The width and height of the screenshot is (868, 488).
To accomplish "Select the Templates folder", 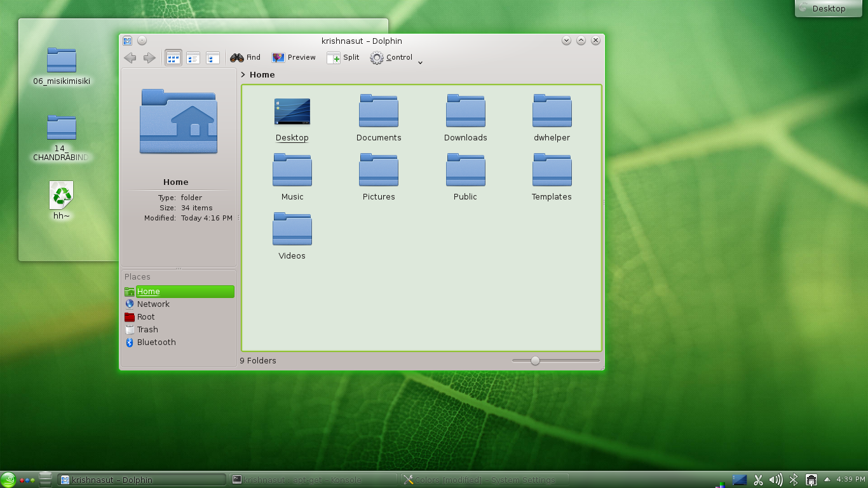I will pyautogui.click(x=552, y=177).
